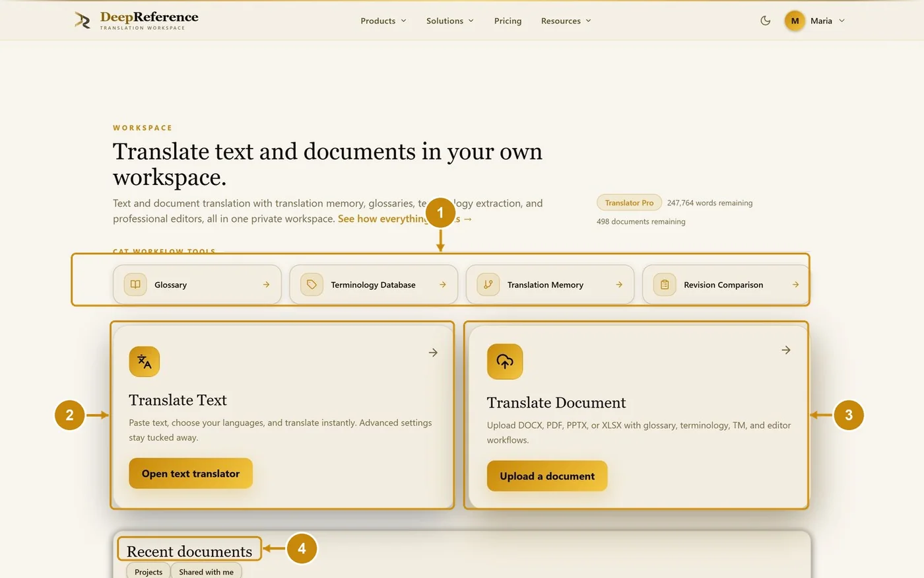Toggle dark mode with the moon icon

[766, 20]
